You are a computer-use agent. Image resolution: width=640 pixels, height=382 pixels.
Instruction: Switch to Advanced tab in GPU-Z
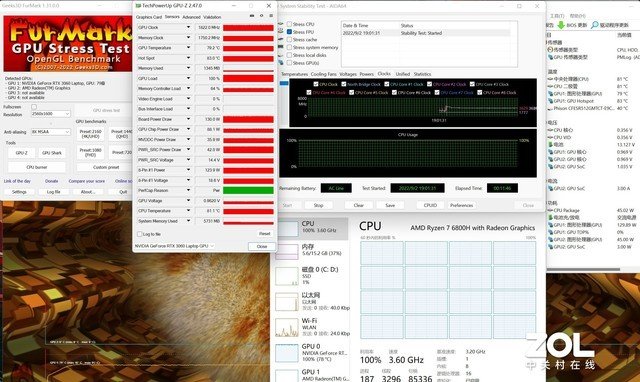click(x=191, y=17)
